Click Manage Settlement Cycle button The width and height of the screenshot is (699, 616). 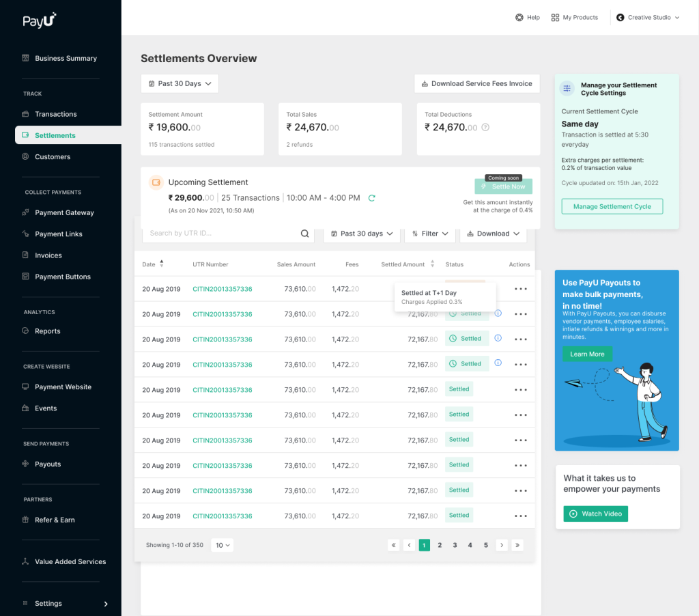pyautogui.click(x=612, y=206)
